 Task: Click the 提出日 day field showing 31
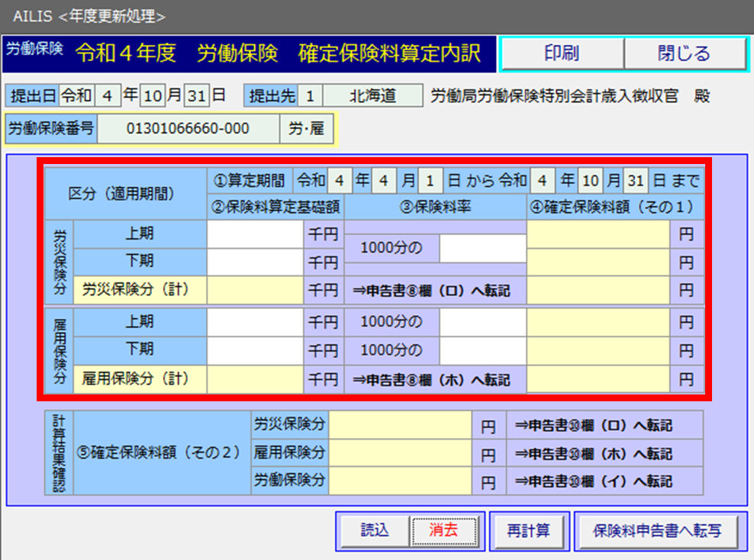[196, 96]
